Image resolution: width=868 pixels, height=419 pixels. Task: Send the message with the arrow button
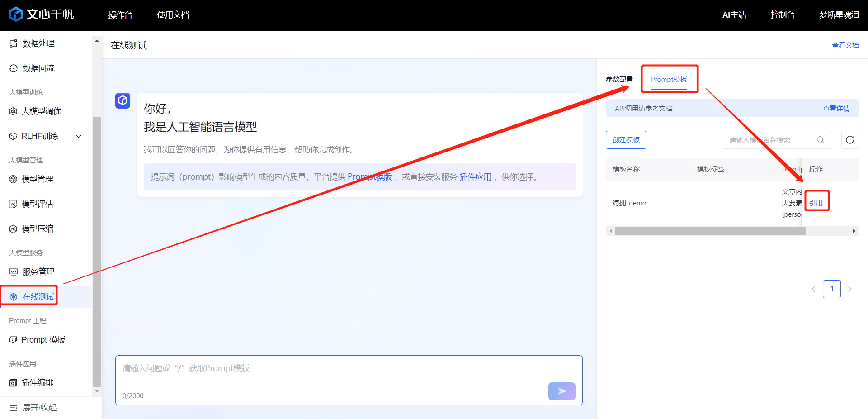coord(562,391)
